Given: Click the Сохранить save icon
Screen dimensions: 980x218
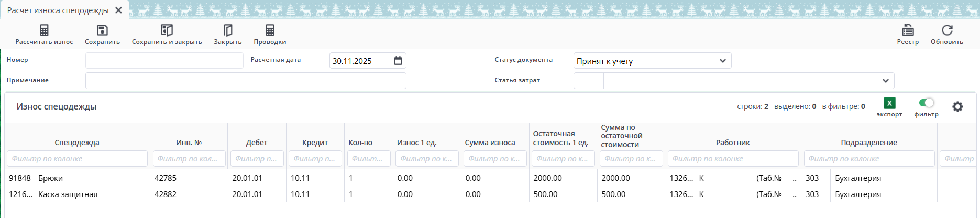Looking at the screenshot, I should pos(102,30).
